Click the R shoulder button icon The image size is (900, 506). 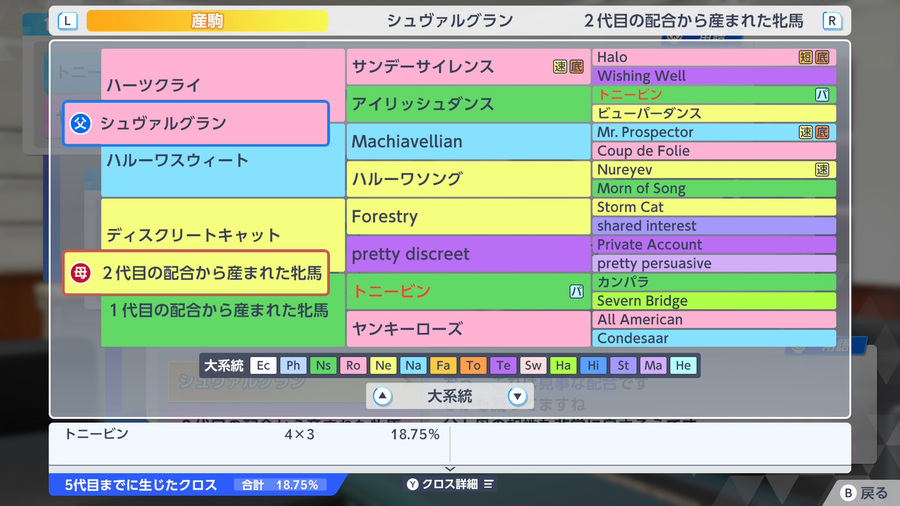[x=832, y=21]
